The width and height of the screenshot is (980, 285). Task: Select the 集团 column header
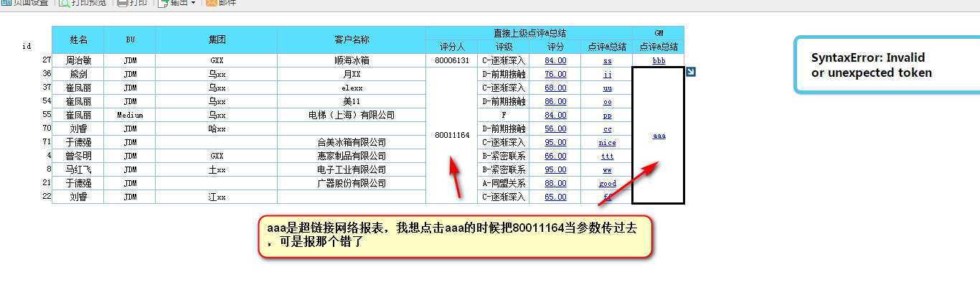(217, 39)
